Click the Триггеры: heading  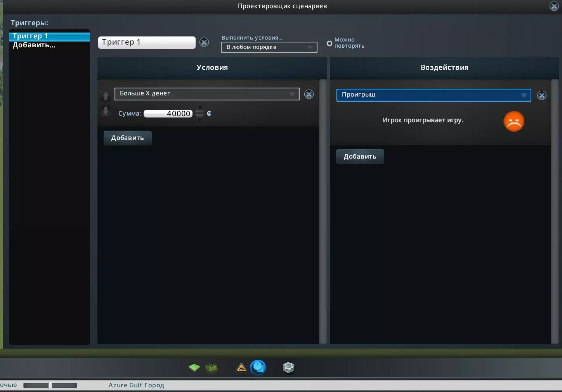coord(29,23)
